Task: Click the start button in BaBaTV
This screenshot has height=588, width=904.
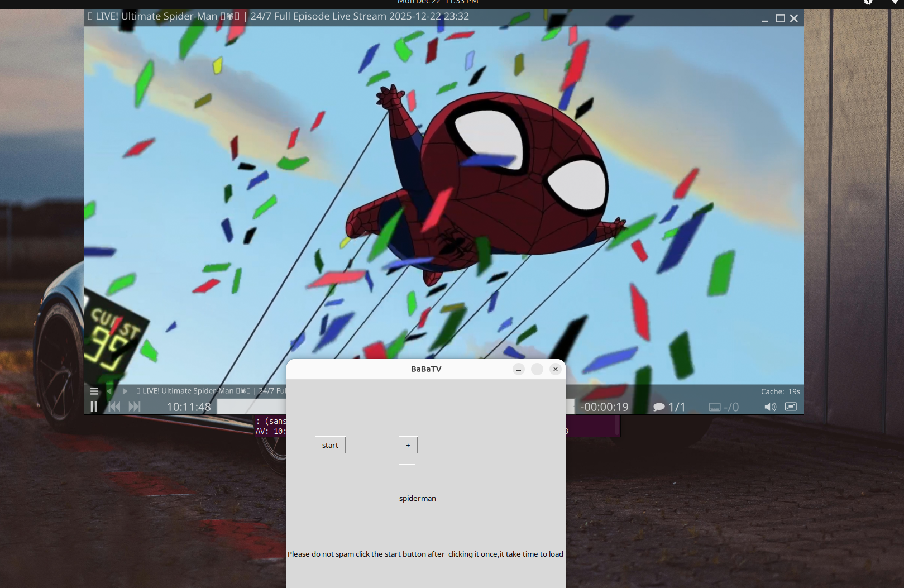Action: 330,445
